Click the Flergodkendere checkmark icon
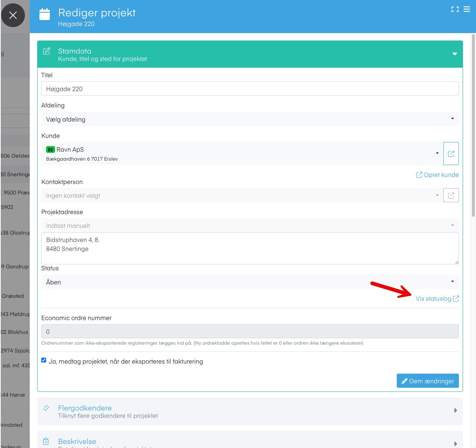476x448 pixels. tap(46, 408)
